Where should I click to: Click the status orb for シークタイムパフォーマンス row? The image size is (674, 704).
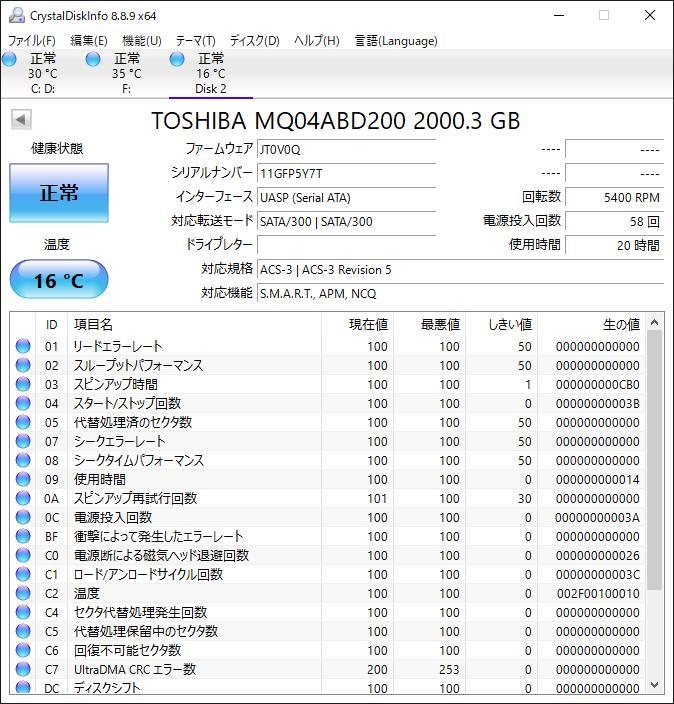pyautogui.click(x=23, y=460)
